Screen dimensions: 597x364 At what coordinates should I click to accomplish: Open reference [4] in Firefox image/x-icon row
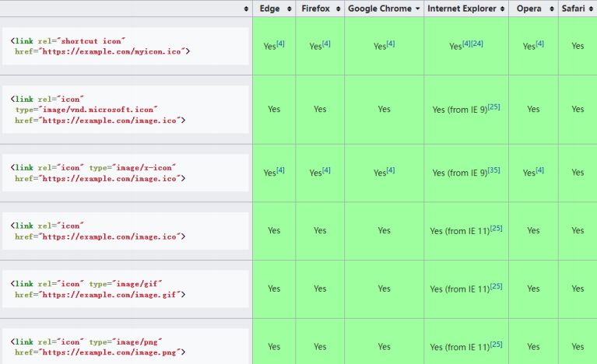coord(326,170)
